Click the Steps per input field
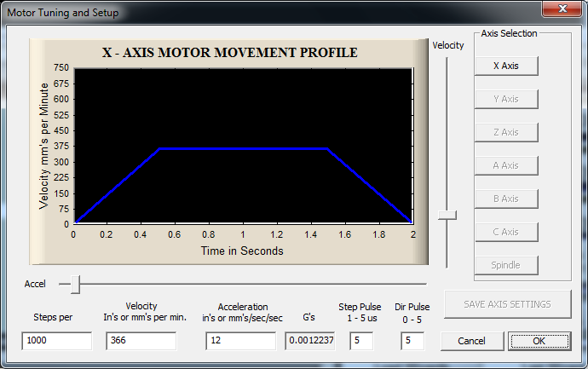 (56, 341)
